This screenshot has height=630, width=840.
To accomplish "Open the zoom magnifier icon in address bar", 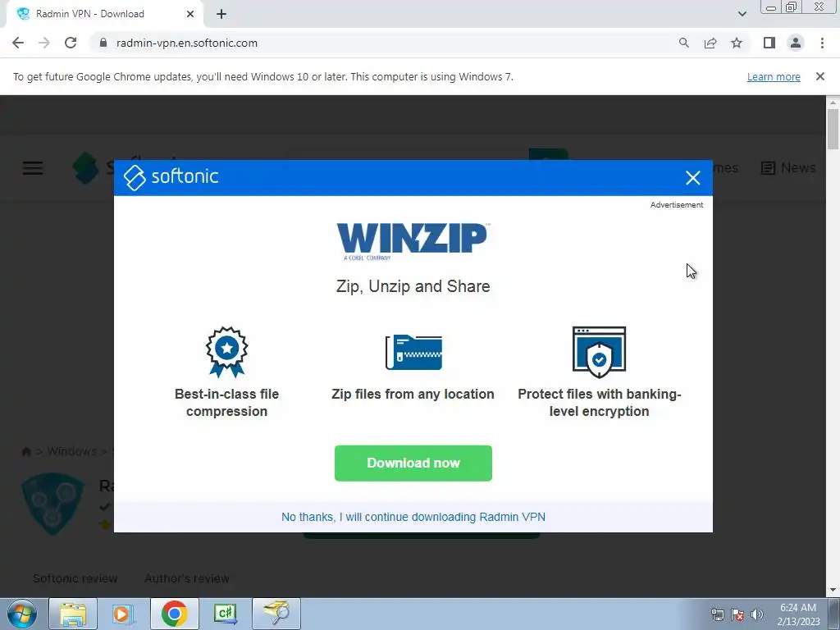I will [x=683, y=43].
